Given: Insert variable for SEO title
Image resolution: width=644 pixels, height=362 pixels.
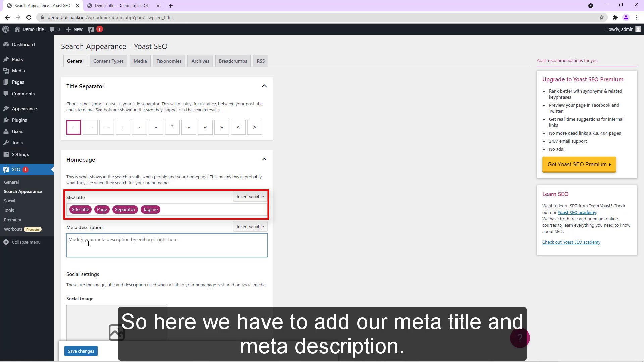Looking at the screenshot, I should pos(250,197).
